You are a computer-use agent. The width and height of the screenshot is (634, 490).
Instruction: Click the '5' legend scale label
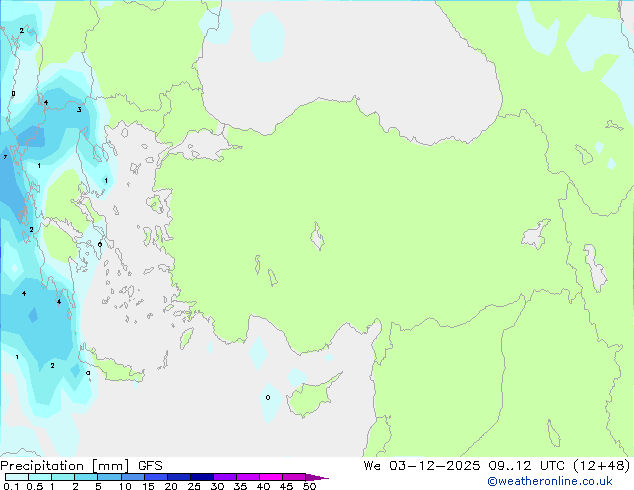coord(98,486)
